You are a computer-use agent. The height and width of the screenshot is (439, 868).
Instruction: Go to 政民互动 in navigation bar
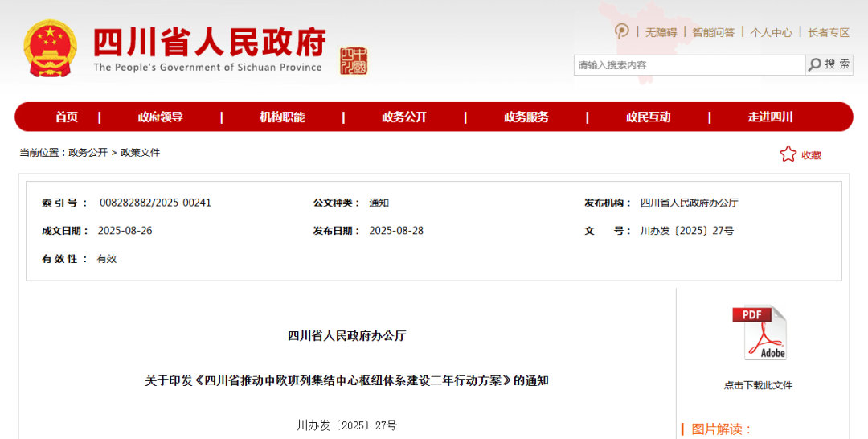point(648,117)
